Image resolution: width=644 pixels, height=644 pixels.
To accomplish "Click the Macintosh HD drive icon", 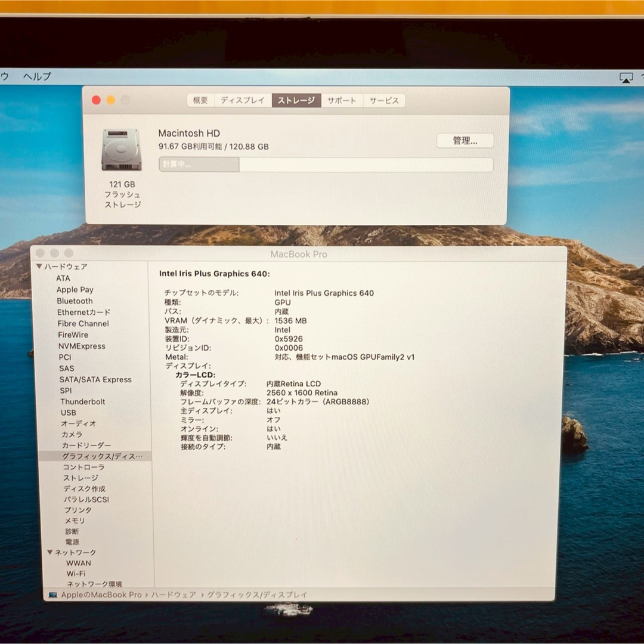I will (122, 150).
